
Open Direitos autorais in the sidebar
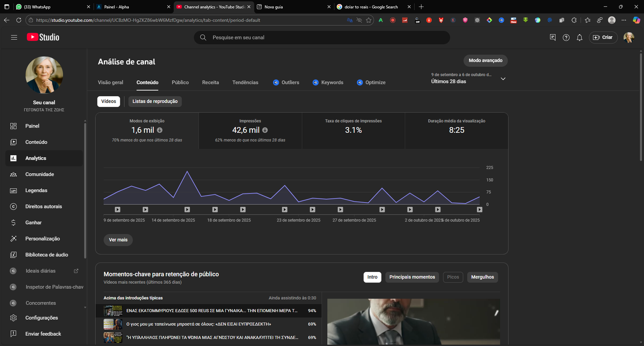(43, 206)
